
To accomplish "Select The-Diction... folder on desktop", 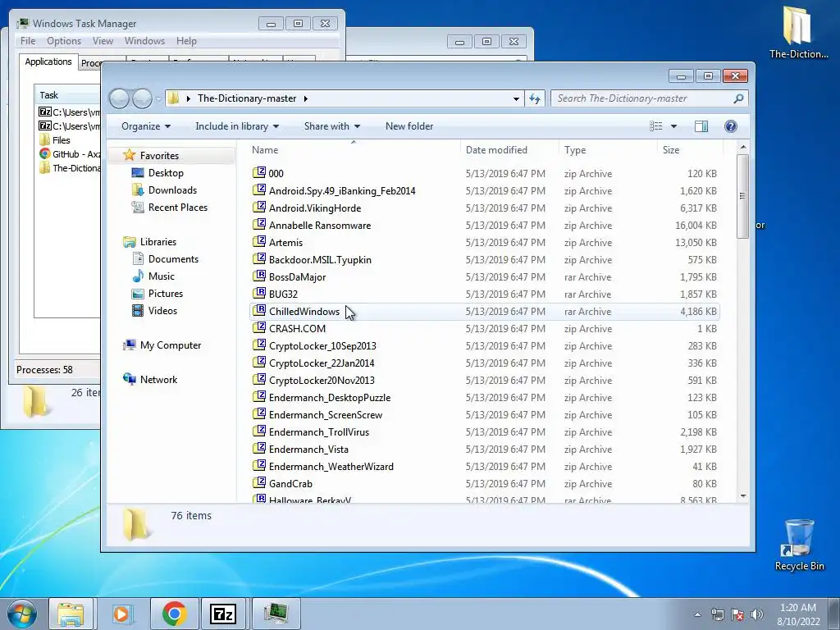I will click(x=798, y=32).
